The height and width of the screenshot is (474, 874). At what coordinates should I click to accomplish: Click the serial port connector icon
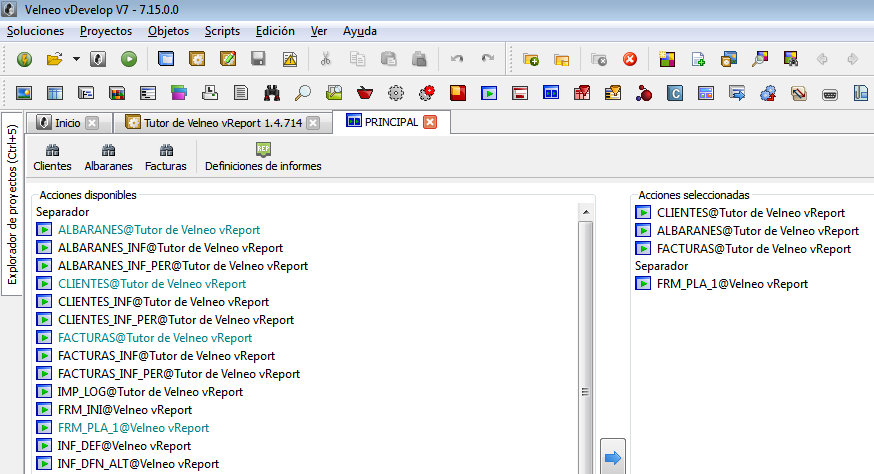[x=829, y=94]
